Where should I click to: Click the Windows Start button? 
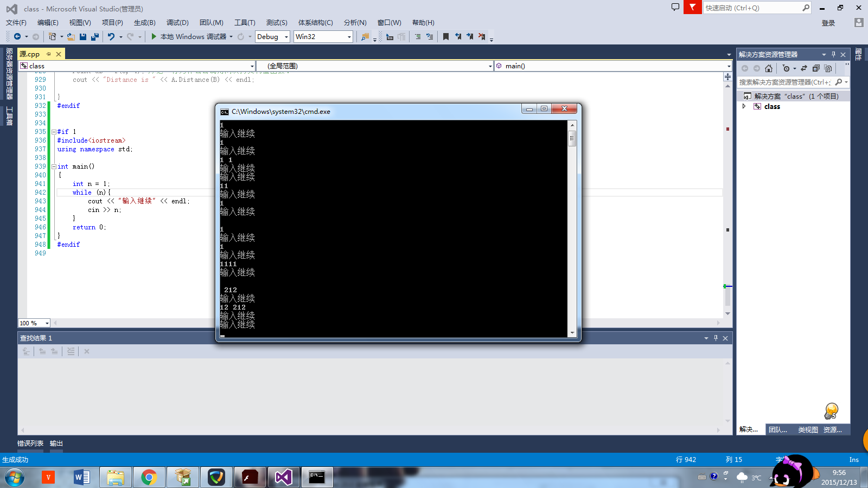point(15,477)
